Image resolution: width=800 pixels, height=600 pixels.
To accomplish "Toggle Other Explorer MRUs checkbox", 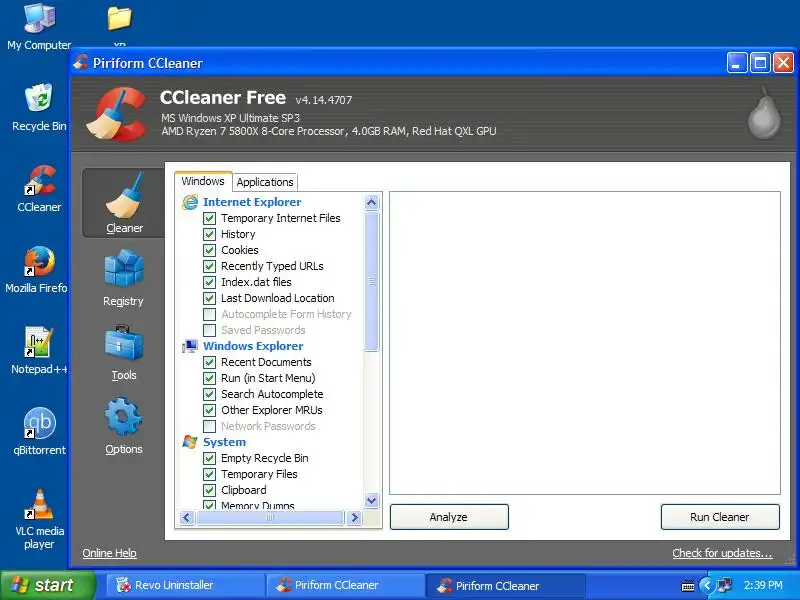I will pyautogui.click(x=209, y=410).
